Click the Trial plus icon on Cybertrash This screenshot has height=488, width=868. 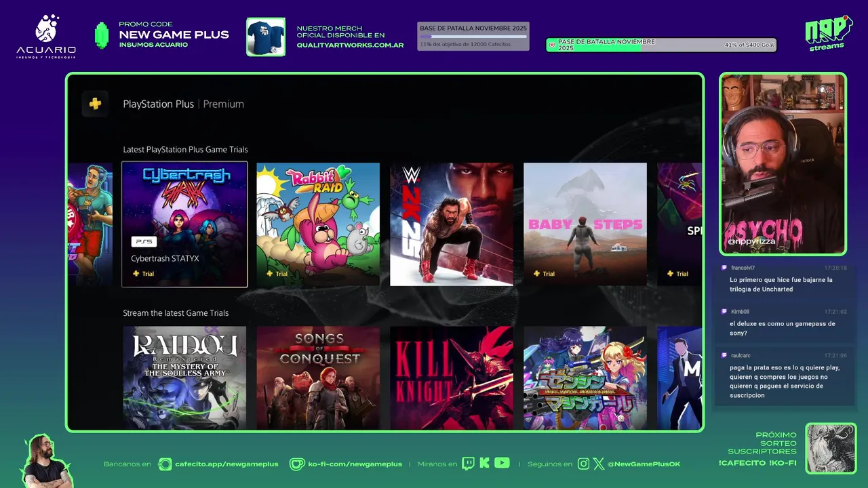[136, 274]
